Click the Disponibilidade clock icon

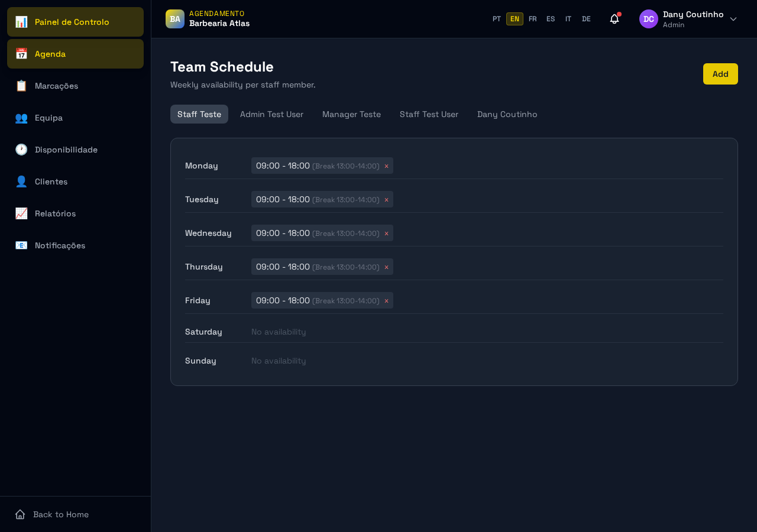(21, 150)
